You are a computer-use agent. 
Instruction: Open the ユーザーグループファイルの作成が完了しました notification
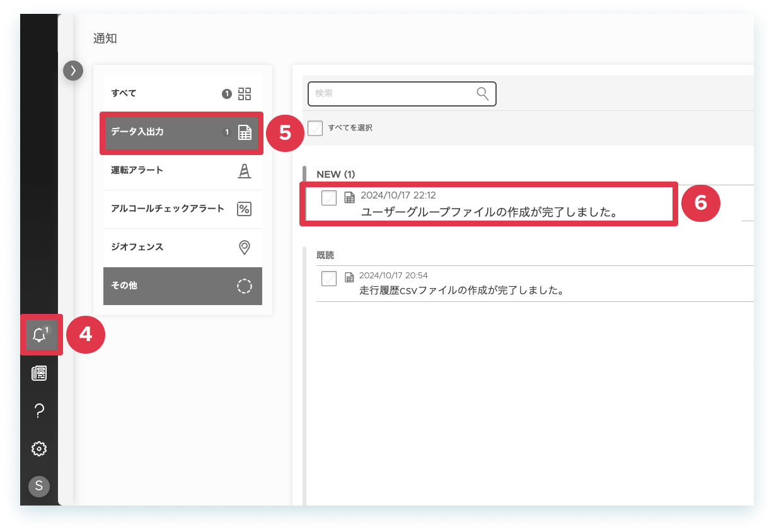click(x=488, y=212)
